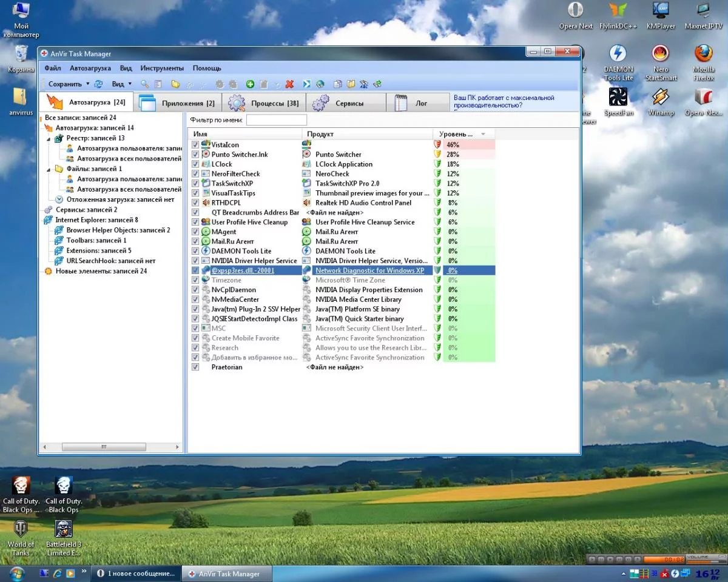Click the globe icon in the toolbar
This screenshot has height=582, width=728.
[x=320, y=84]
